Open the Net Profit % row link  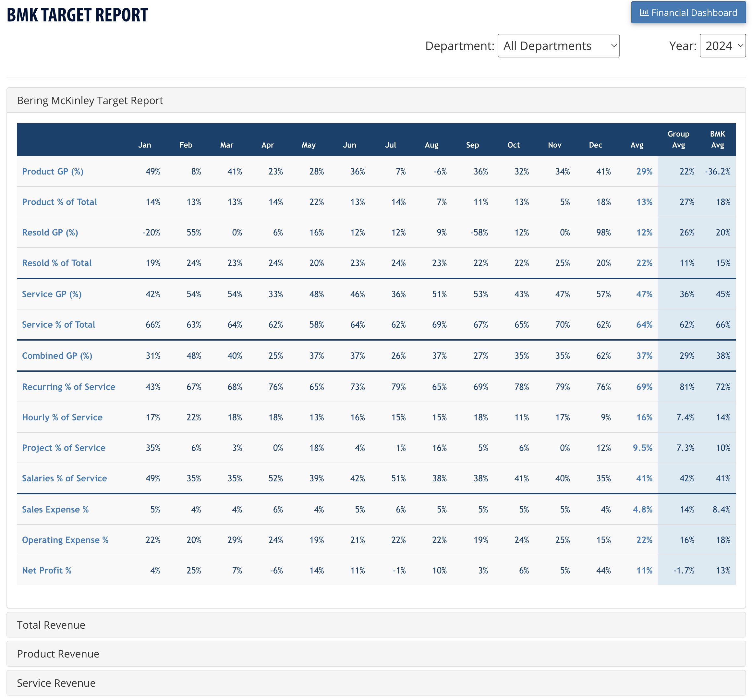coord(47,571)
